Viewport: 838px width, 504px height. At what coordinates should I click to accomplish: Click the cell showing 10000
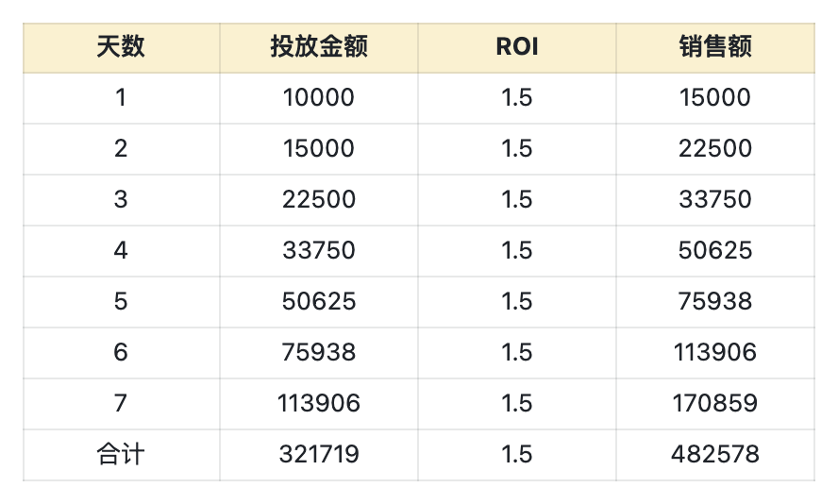pyautogui.click(x=319, y=98)
